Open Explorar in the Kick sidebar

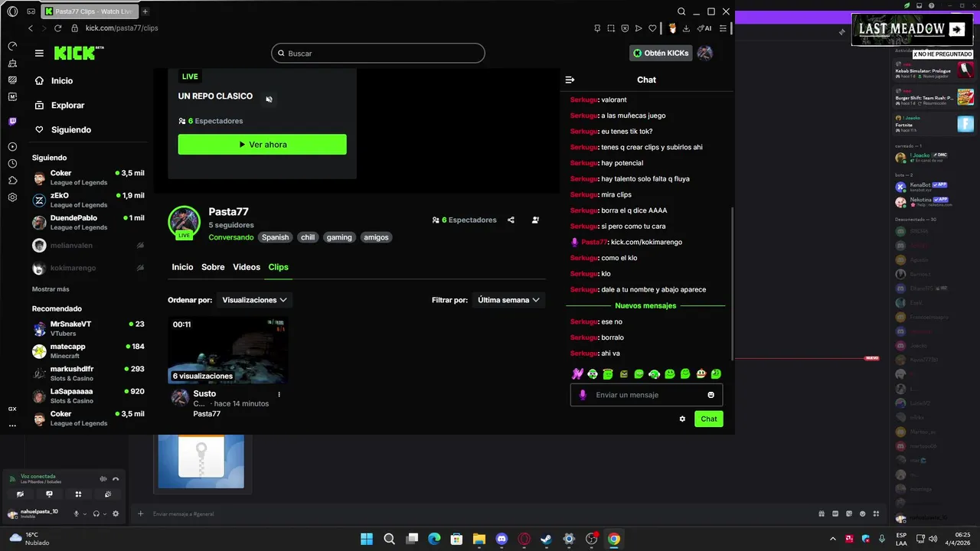[60, 106]
